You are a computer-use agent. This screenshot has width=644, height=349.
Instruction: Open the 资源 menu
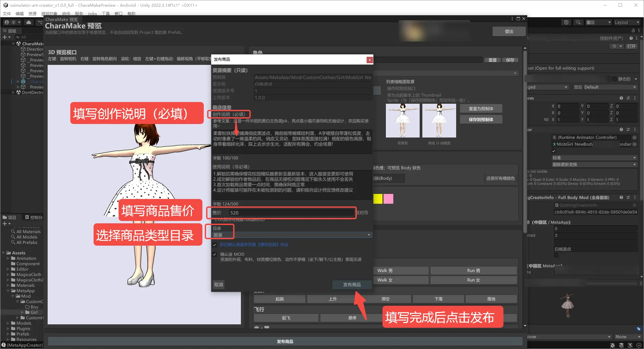coord(32,14)
